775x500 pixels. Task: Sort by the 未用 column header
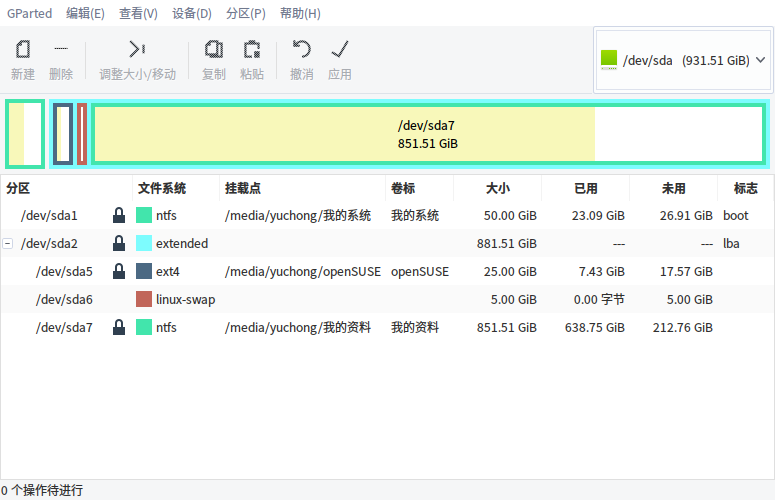(x=674, y=188)
